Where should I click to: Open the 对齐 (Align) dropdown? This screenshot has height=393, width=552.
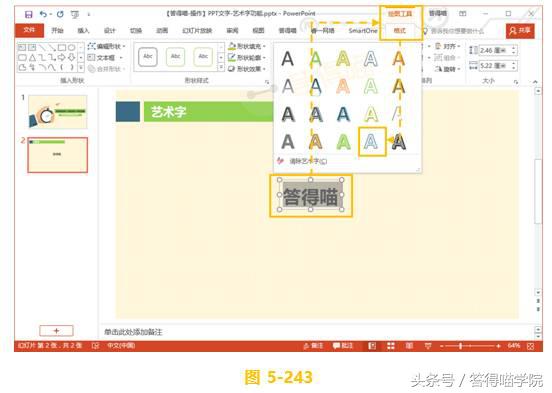448,46
